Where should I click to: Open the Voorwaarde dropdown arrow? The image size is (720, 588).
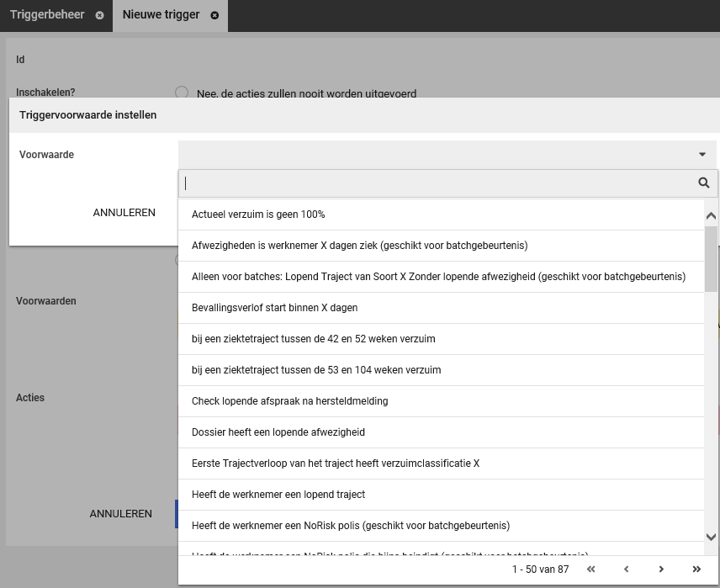click(701, 155)
